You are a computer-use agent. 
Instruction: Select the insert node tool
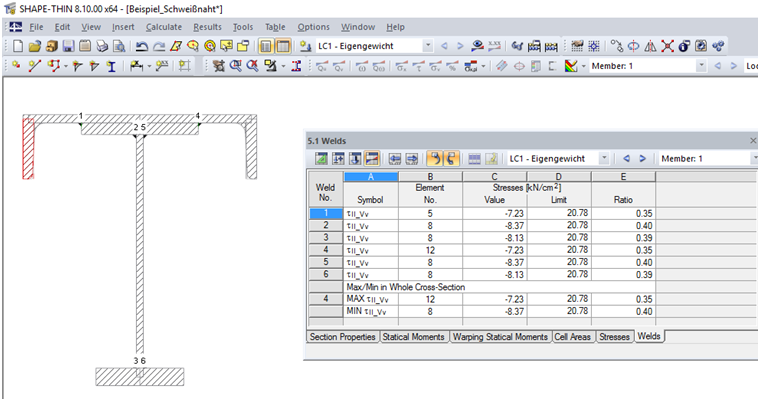(17, 65)
